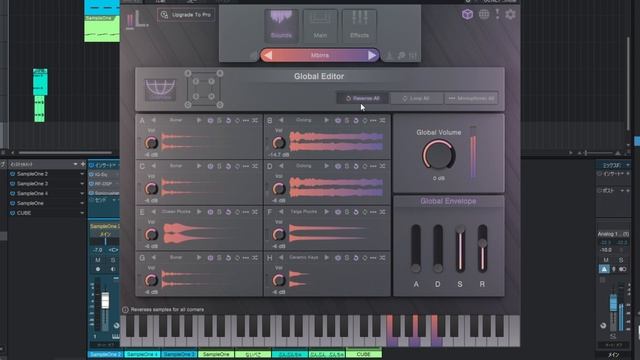
Task: Switch to the Main tab
Action: click(320, 25)
